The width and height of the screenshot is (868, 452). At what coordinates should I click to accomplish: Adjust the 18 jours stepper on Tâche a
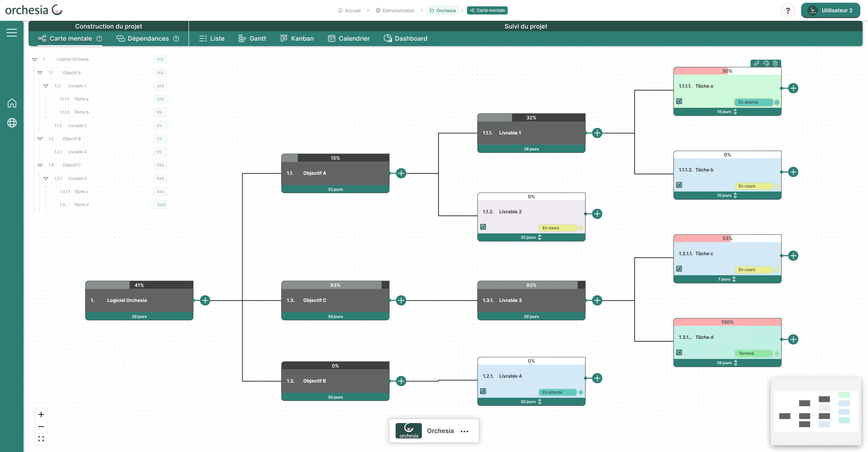735,112
